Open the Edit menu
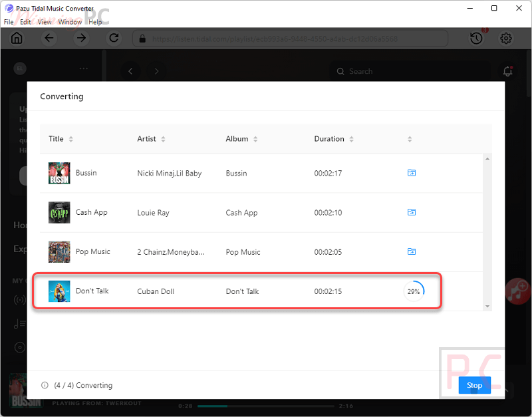 click(25, 22)
